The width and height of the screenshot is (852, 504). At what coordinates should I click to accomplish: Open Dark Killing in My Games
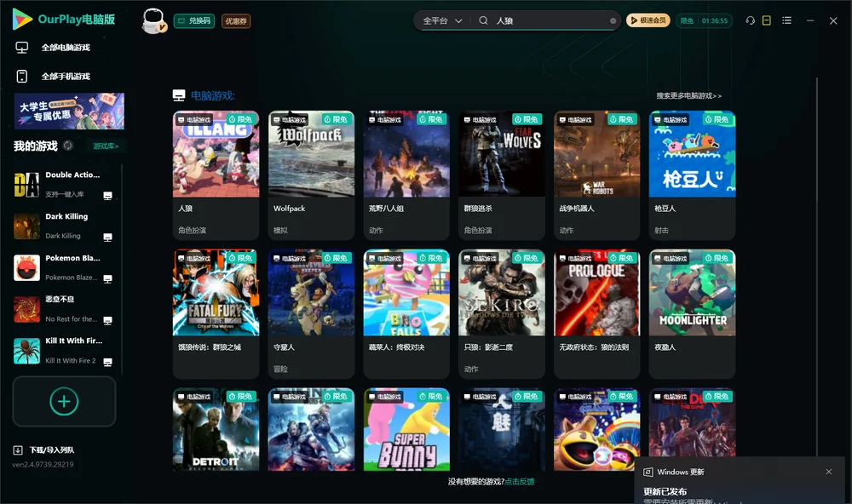pyautogui.click(x=64, y=226)
